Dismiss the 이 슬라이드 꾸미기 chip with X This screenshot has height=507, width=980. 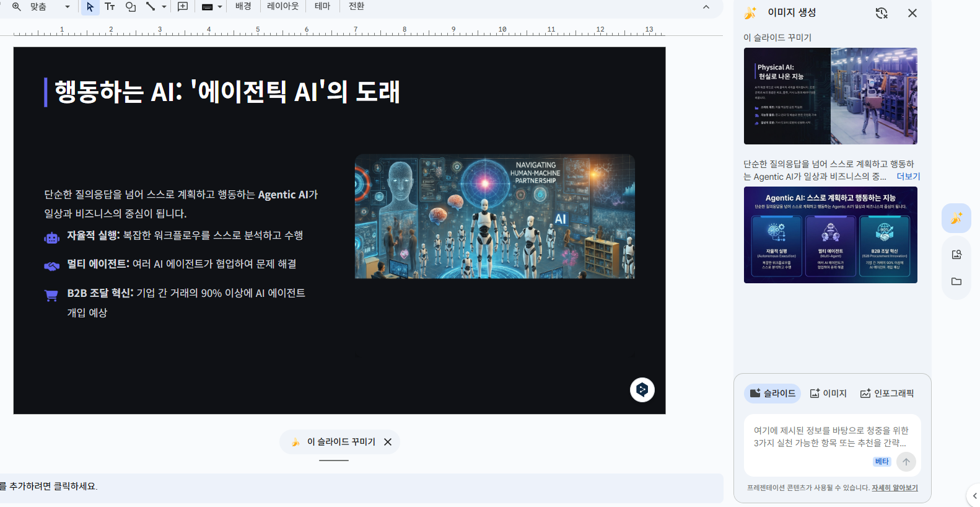(x=388, y=442)
